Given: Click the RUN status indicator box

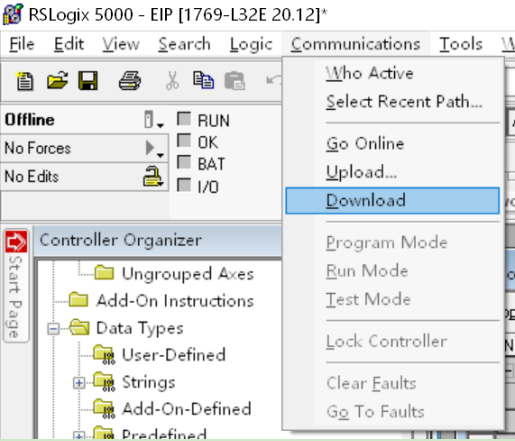Looking at the screenshot, I should [x=184, y=119].
